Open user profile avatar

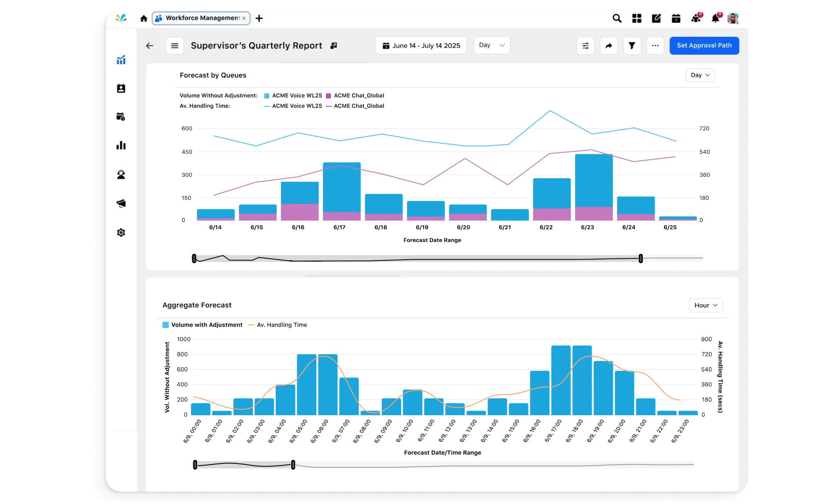tap(733, 18)
